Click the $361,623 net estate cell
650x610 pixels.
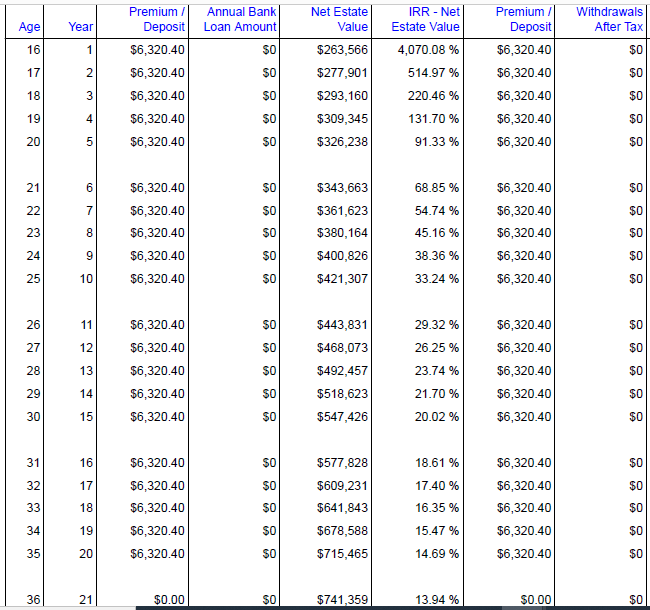click(342, 211)
